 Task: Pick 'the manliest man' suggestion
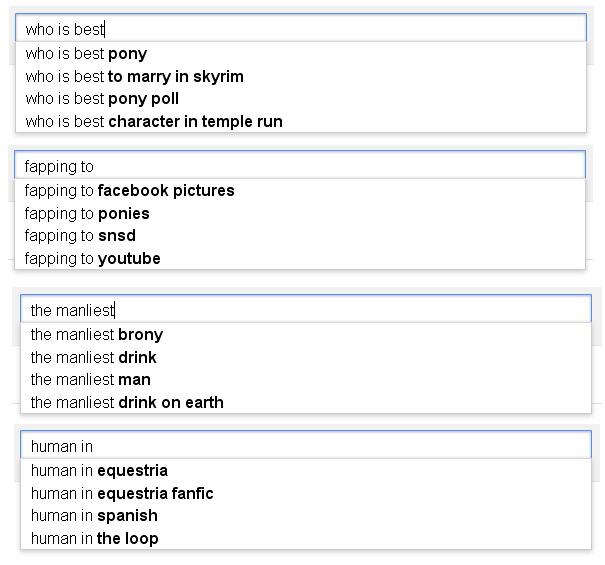pos(91,380)
